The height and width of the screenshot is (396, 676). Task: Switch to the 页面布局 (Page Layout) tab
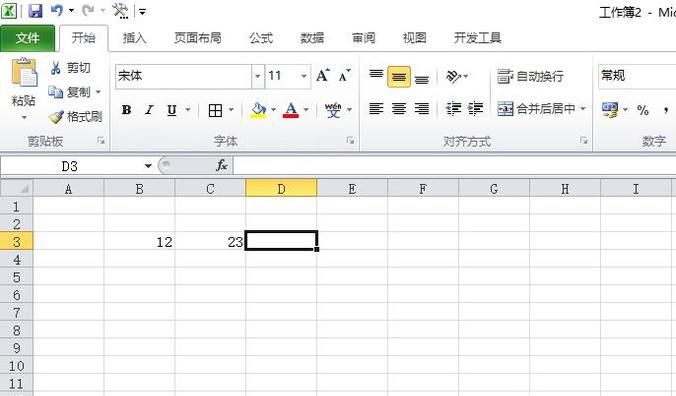[198, 38]
